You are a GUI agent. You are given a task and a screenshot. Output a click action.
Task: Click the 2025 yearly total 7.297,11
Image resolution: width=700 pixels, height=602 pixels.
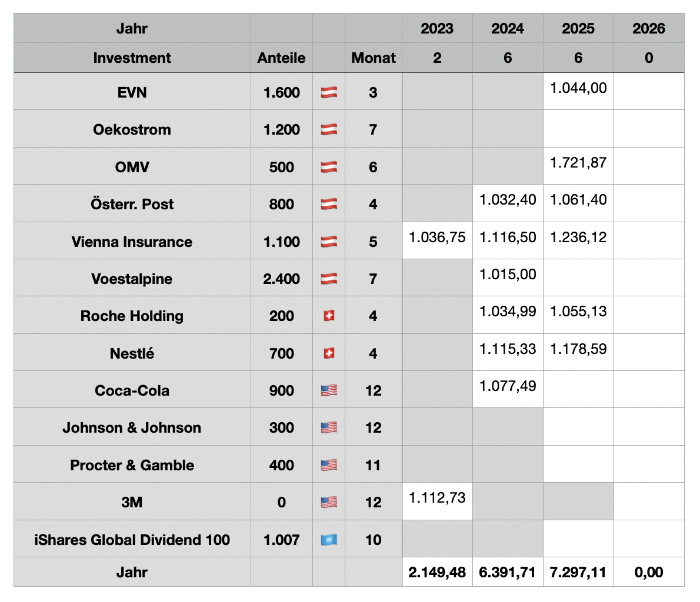[578, 572]
